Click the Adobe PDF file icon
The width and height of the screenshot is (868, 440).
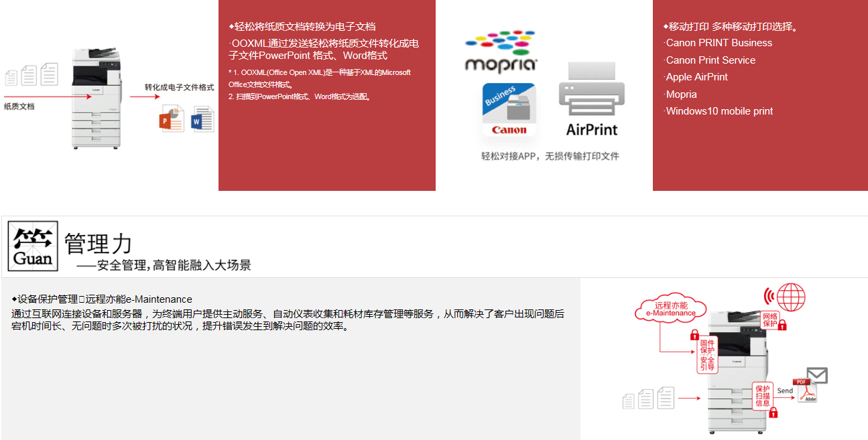(x=805, y=390)
